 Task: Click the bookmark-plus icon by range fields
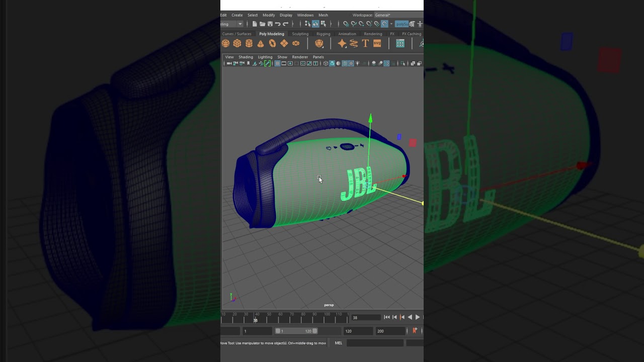click(415, 330)
